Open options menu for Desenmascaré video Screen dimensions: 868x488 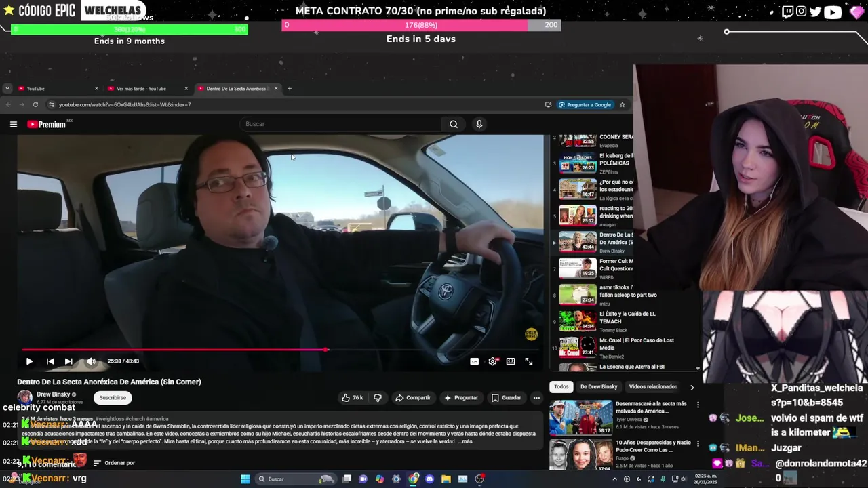[x=698, y=405]
